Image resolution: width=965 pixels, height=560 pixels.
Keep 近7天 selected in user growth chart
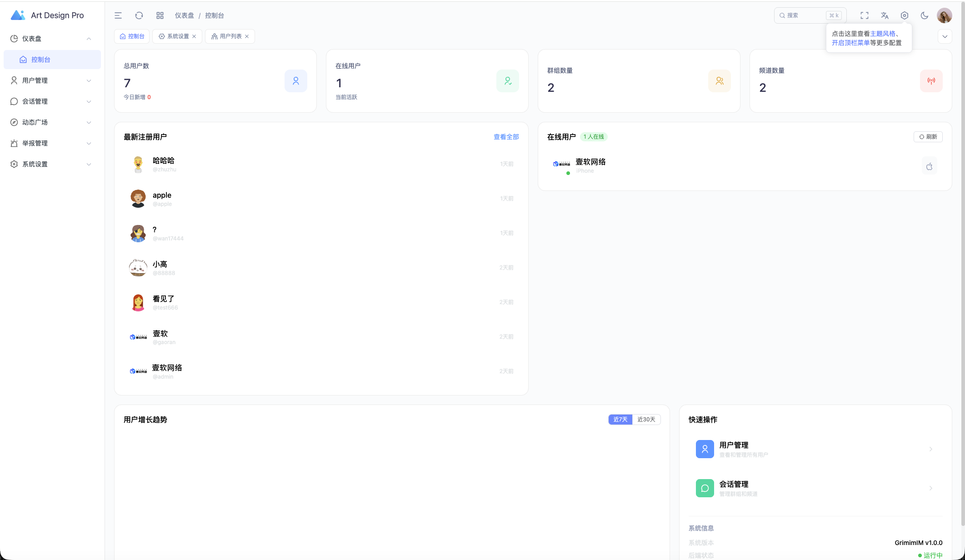click(620, 419)
